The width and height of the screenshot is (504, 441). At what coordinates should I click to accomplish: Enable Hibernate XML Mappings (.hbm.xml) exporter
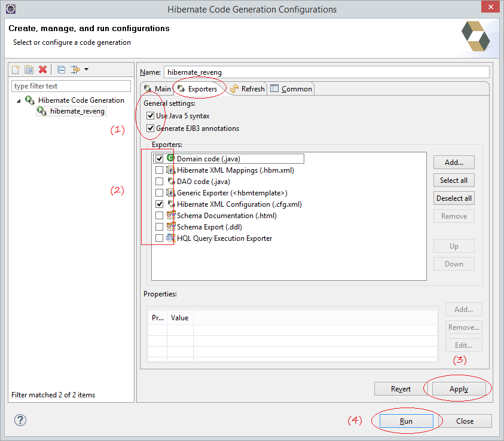point(159,170)
